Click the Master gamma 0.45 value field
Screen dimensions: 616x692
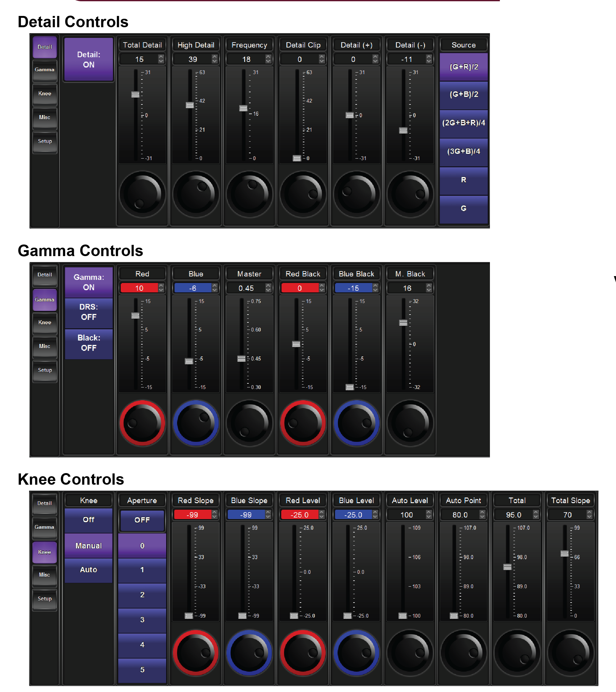246,288
